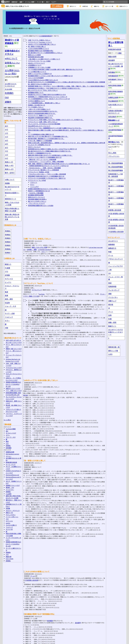Click the wiki page icon beside the title
The height and width of the screenshot is (644, 129).
click(3, 6)
